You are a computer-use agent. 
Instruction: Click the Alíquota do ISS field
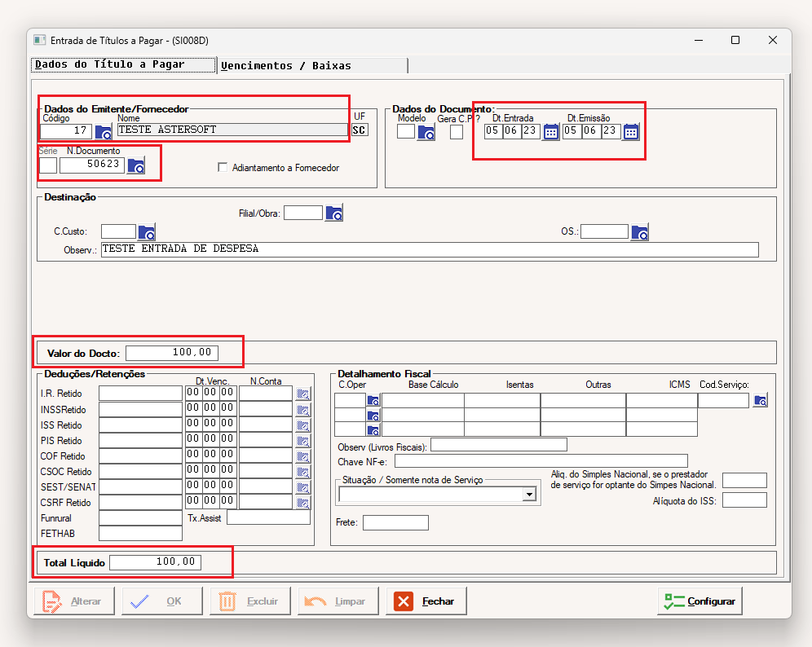pos(744,500)
